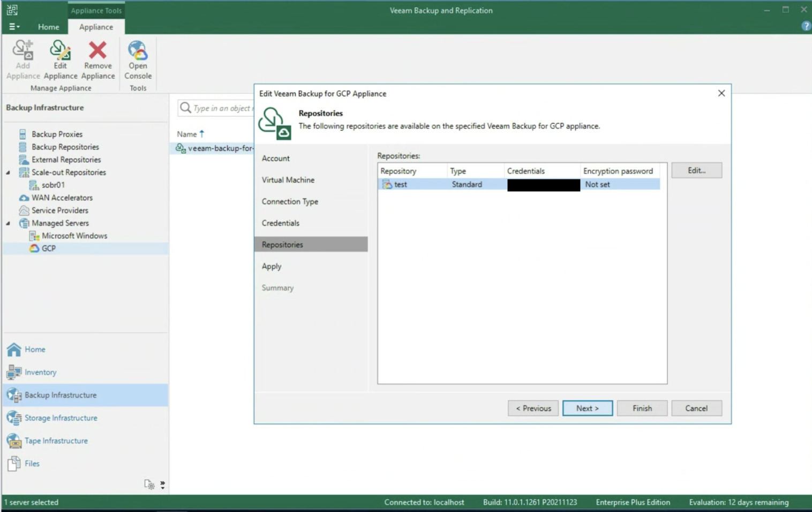This screenshot has width=812, height=512.
Task: Select Managed Servers icon in tree
Action: (x=24, y=223)
